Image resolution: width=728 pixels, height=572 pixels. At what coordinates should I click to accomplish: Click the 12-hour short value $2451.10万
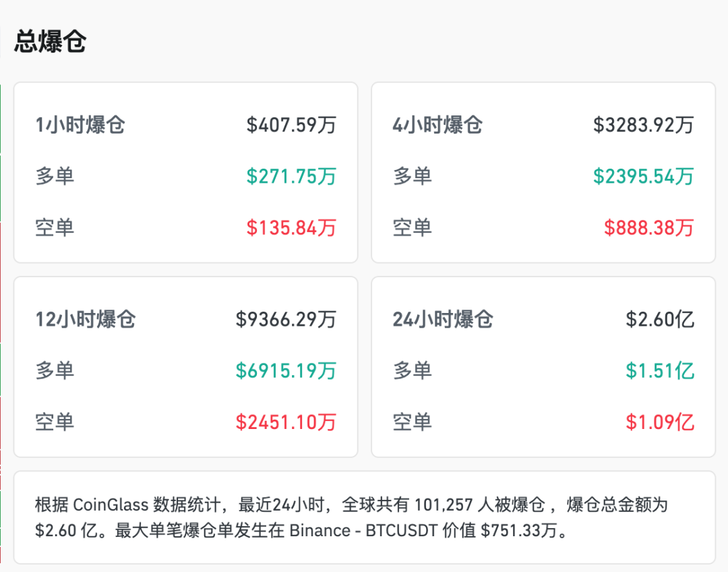(x=286, y=422)
